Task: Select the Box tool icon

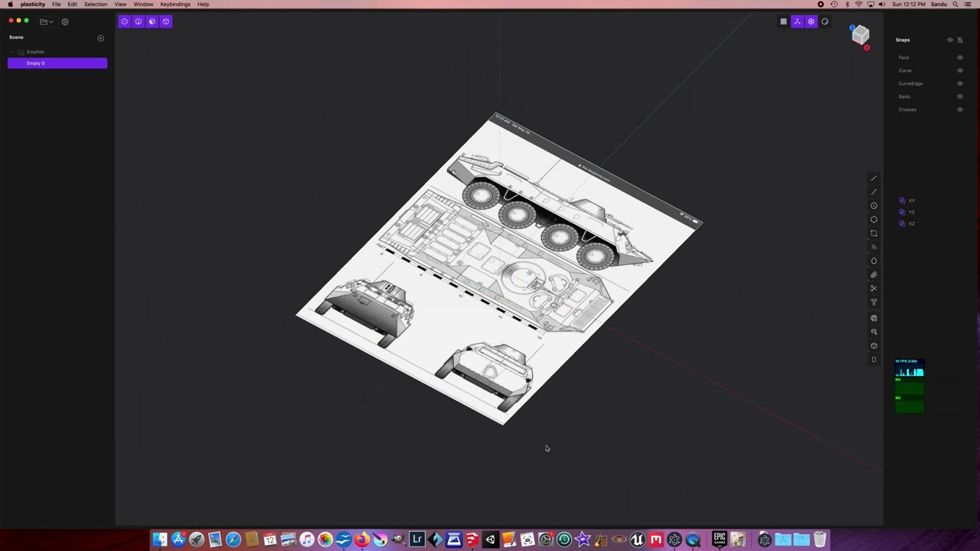Action: [x=874, y=346]
